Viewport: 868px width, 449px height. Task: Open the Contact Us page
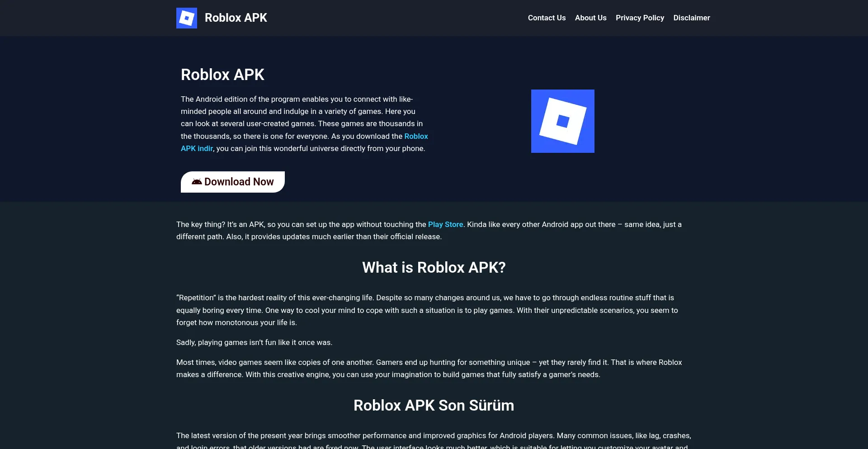point(547,18)
